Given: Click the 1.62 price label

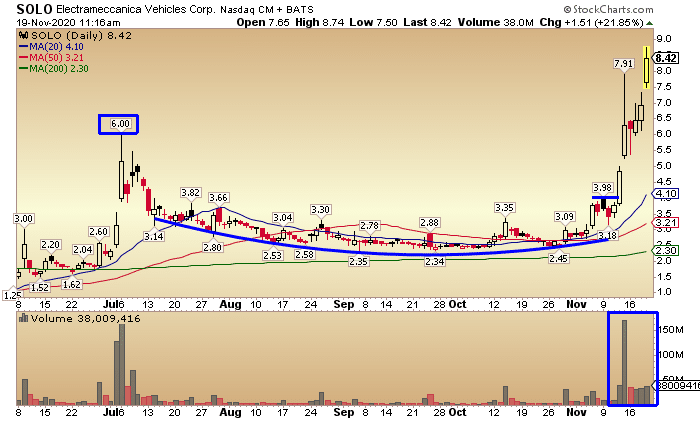Looking at the screenshot, I should click(x=71, y=284).
